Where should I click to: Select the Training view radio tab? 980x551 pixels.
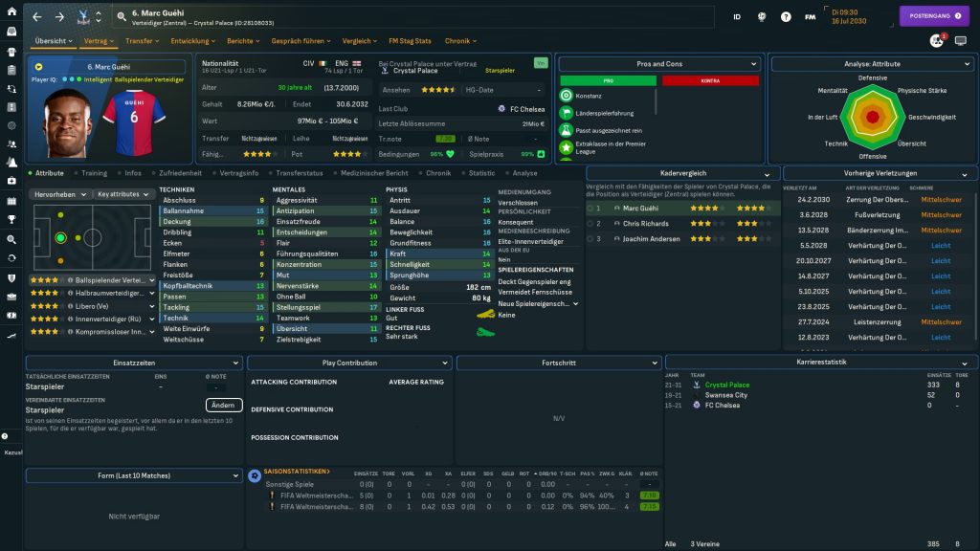[x=94, y=173]
